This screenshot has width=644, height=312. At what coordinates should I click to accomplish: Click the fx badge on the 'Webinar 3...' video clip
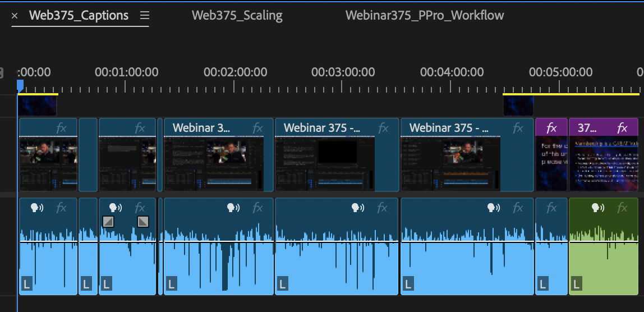coord(257,128)
